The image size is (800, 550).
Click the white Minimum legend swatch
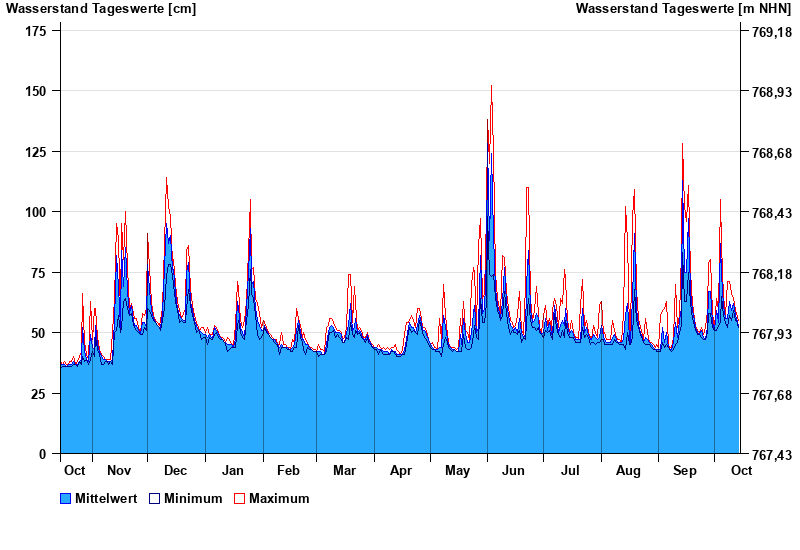coord(155,498)
